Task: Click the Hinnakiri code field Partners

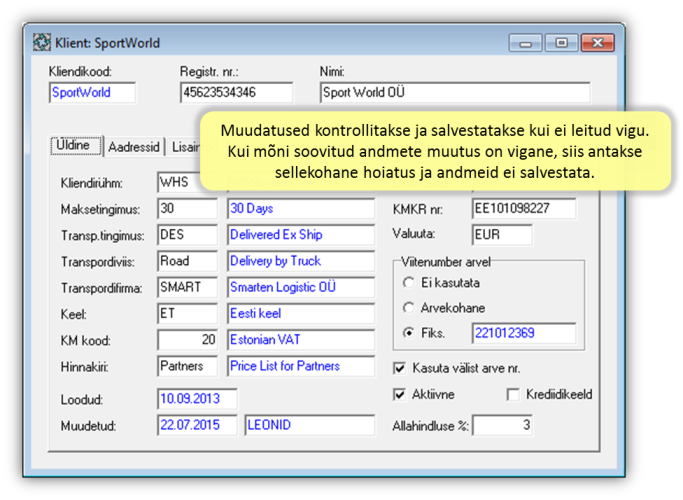Action: (x=187, y=366)
